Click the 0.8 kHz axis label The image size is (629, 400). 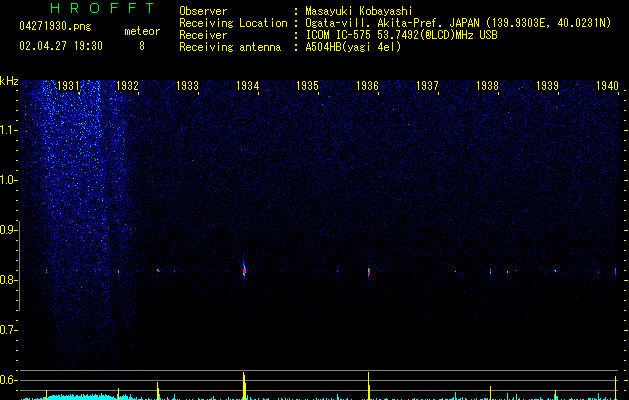[8, 280]
